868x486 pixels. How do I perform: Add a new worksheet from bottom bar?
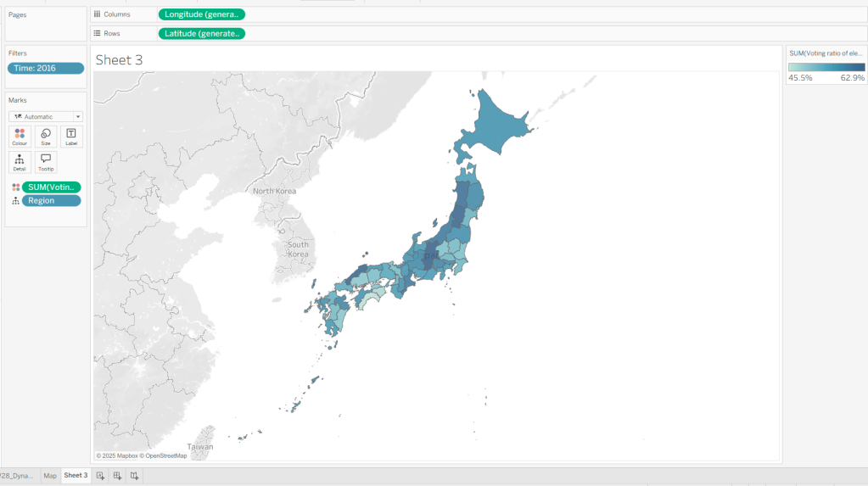pyautogui.click(x=100, y=476)
